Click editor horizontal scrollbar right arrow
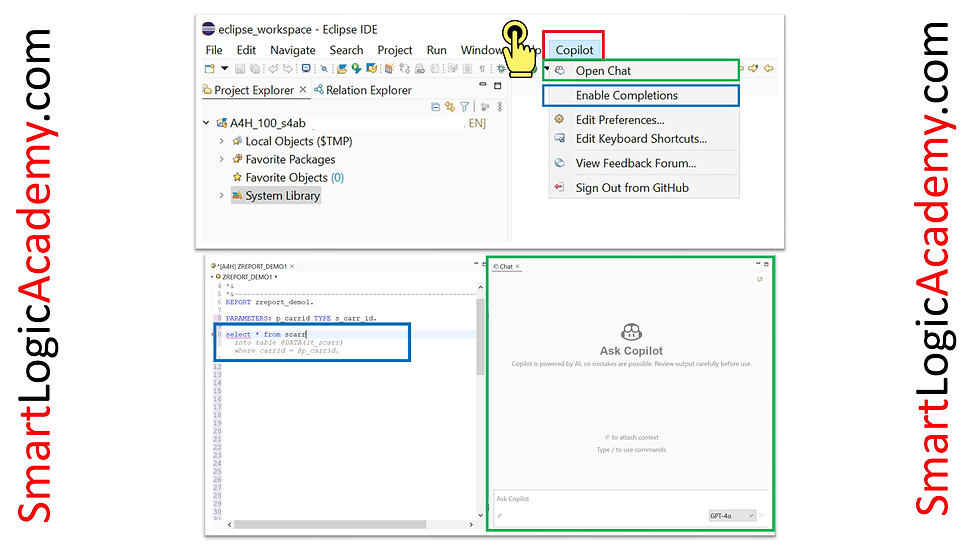 (471, 525)
